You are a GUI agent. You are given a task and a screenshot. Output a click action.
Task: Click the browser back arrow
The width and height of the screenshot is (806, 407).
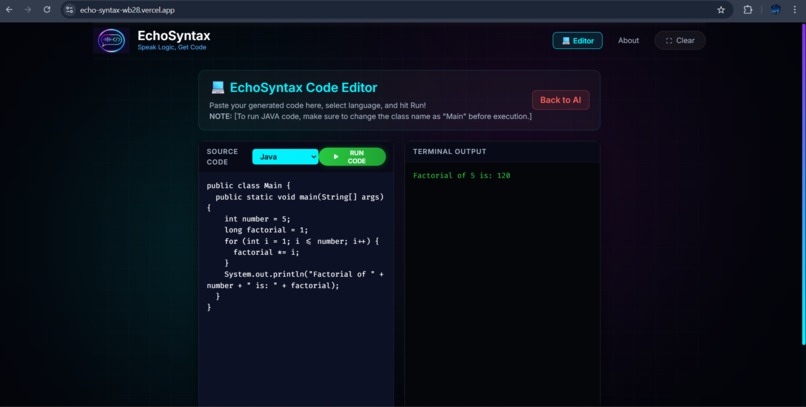point(9,10)
